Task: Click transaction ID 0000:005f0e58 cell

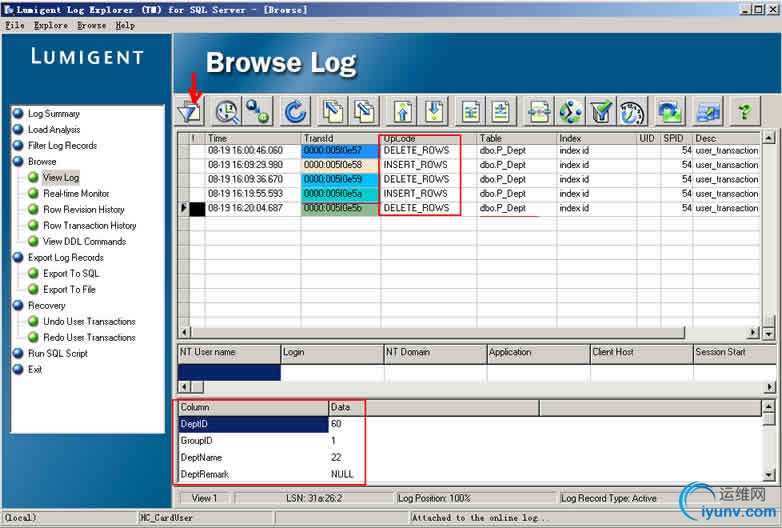Action: point(341,165)
